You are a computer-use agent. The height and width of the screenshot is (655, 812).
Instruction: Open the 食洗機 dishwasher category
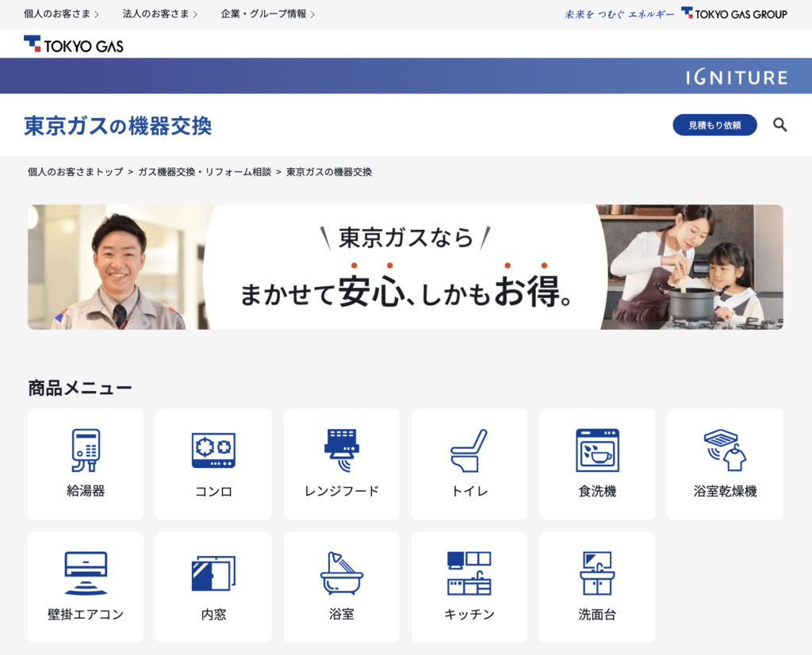click(597, 464)
